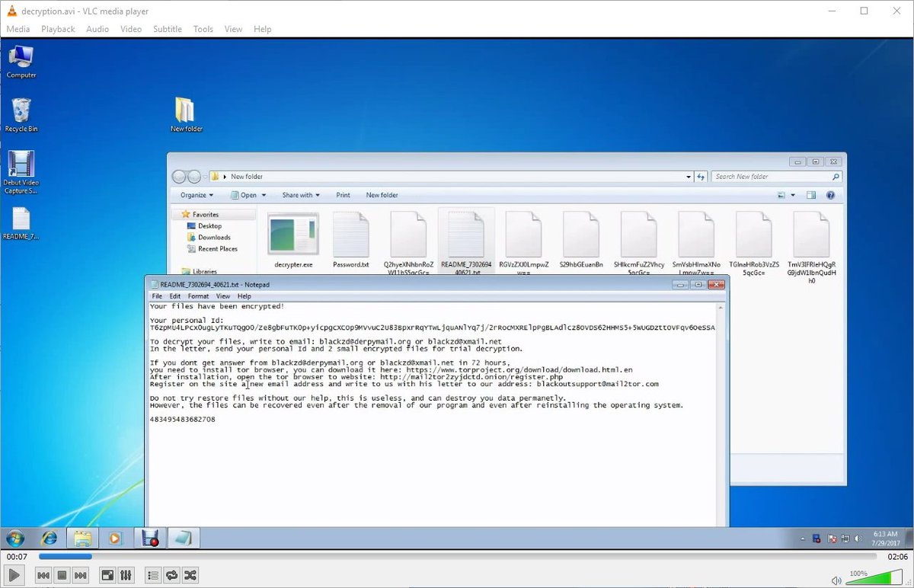This screenshot has height=588, width=914.
Task: Open Explorer help (question mark icon)
Action: click(x=830, y=195)
